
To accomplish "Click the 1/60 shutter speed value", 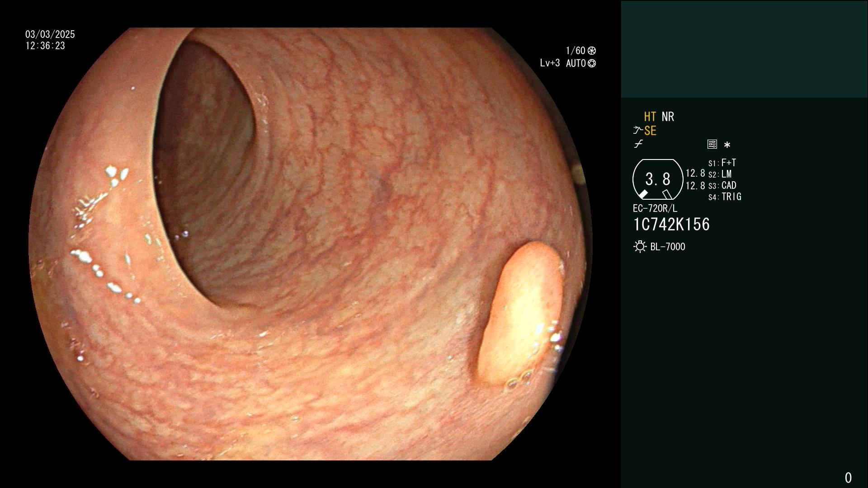I will (576, 51).
